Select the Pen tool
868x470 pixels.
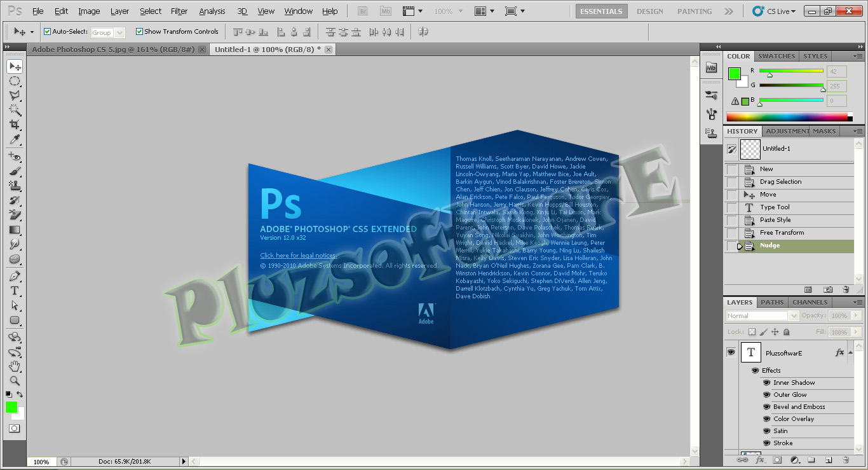pos(15,276)
